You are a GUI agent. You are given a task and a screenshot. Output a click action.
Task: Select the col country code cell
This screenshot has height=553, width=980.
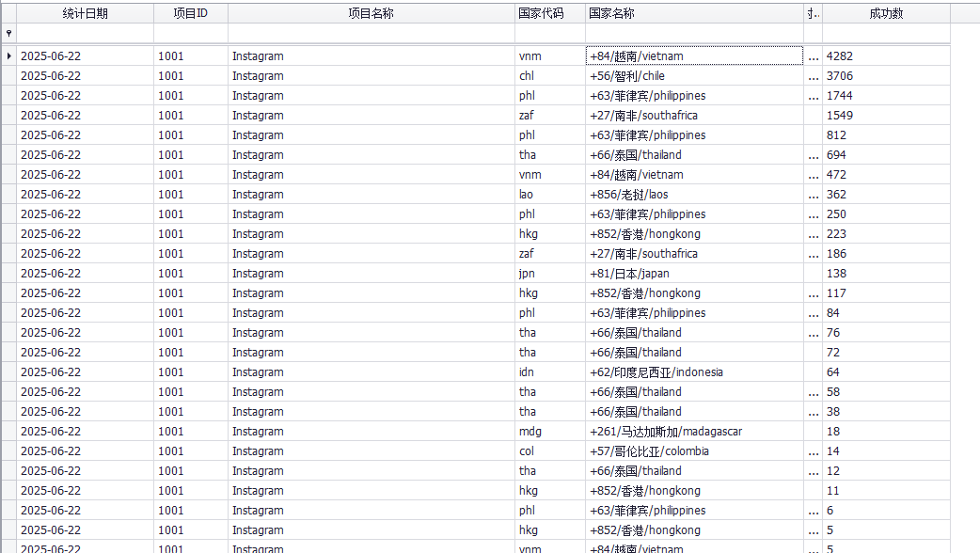pyautogui.click(x=550, y=451)
